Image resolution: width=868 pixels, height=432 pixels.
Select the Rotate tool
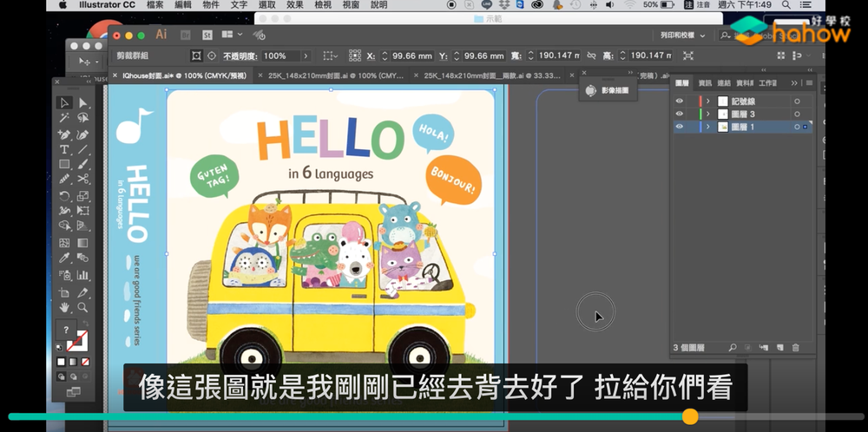(64, 196)
